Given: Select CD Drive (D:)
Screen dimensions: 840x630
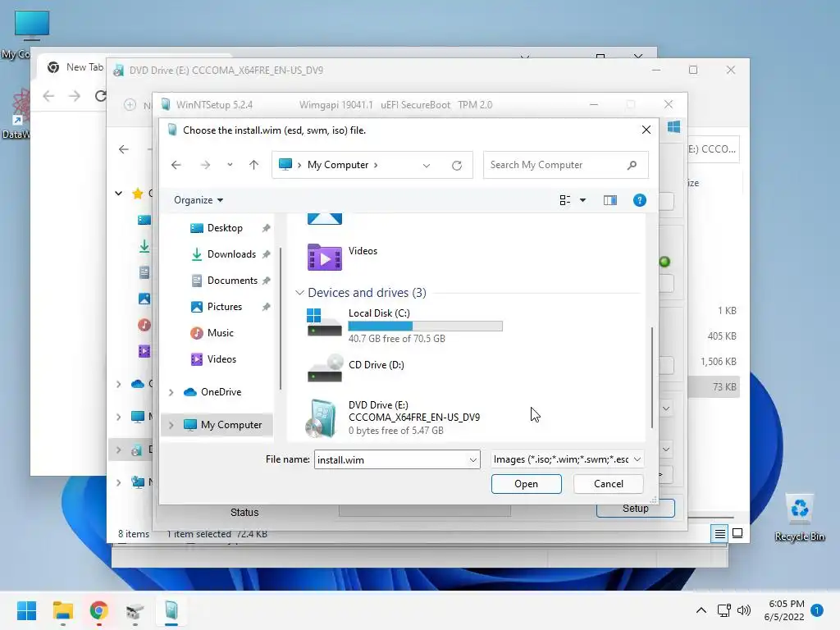Looking at the screenshot, I should coord(356,368).
